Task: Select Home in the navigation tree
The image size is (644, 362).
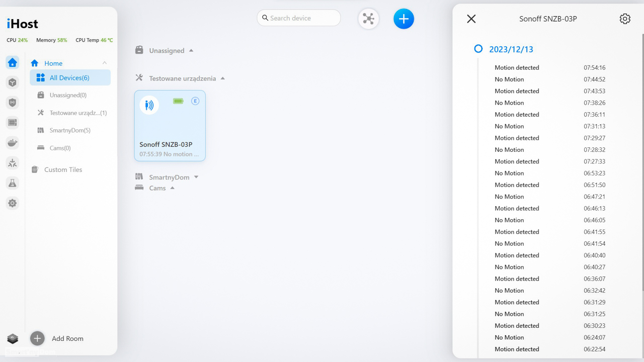Action: click(53, 63)
